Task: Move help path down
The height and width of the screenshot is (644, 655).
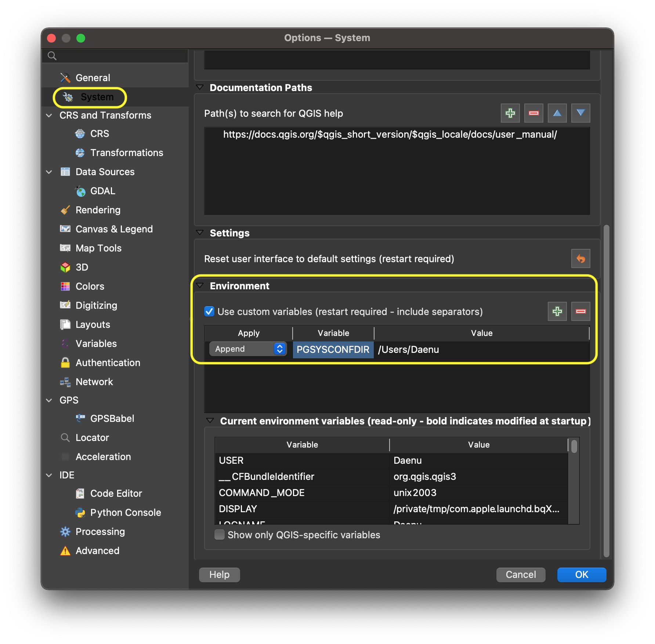Action: (581, 113)
